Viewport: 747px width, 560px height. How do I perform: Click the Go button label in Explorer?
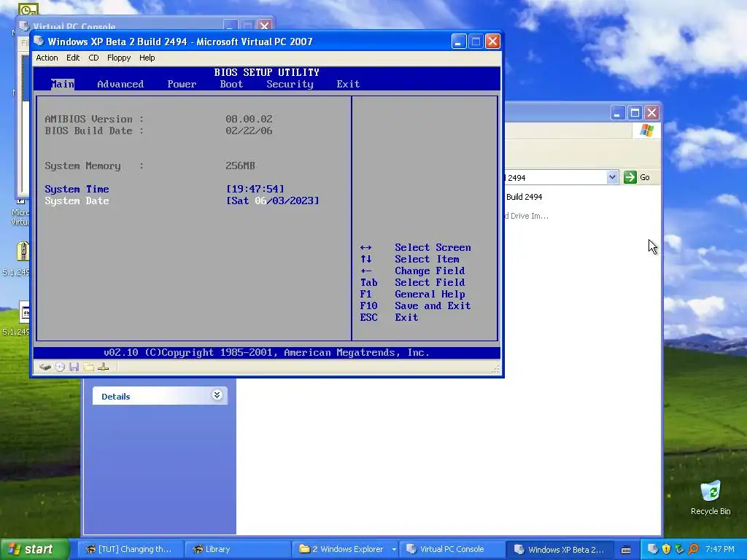click(645, 177)
